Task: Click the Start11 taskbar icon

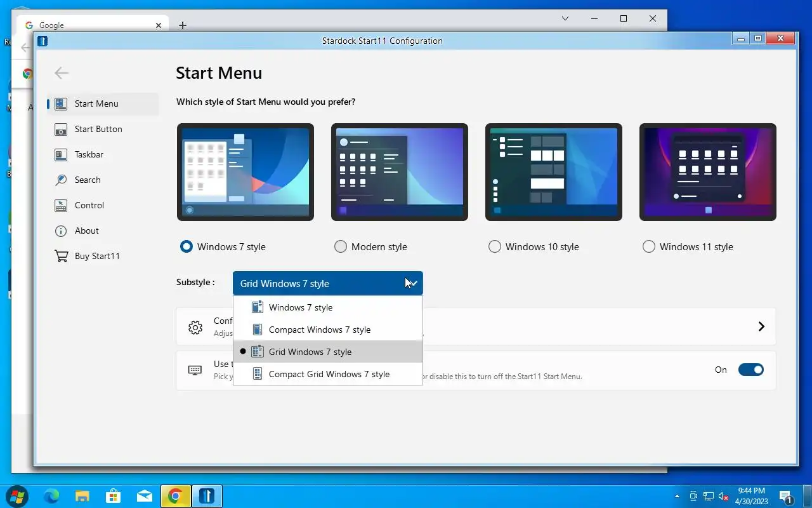Action: [x=207, y=496]
